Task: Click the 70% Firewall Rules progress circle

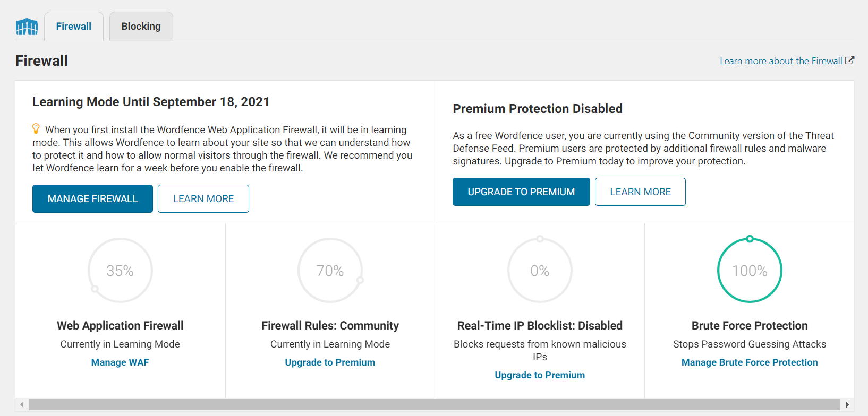Action: (x=330, y=271)
